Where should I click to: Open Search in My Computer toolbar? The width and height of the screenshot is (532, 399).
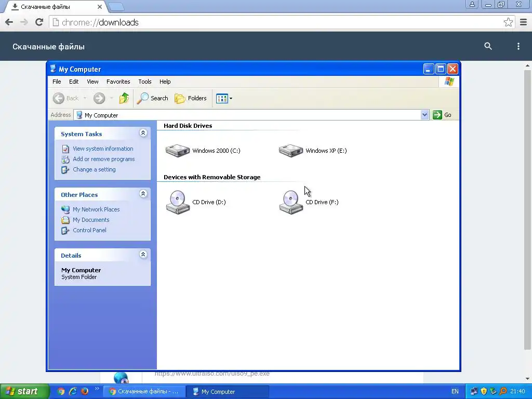[x=152, y=98]
